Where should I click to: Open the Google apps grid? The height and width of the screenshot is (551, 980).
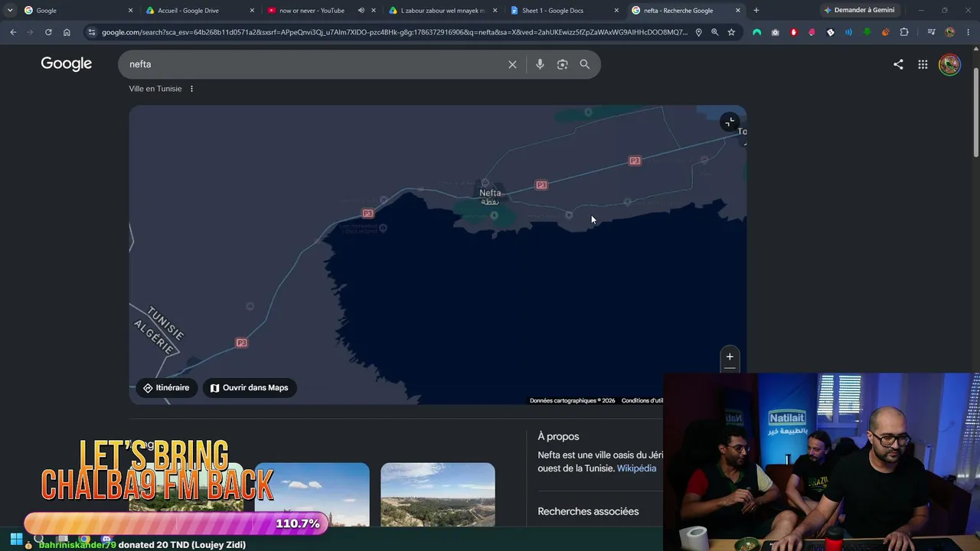click(923, 64)
